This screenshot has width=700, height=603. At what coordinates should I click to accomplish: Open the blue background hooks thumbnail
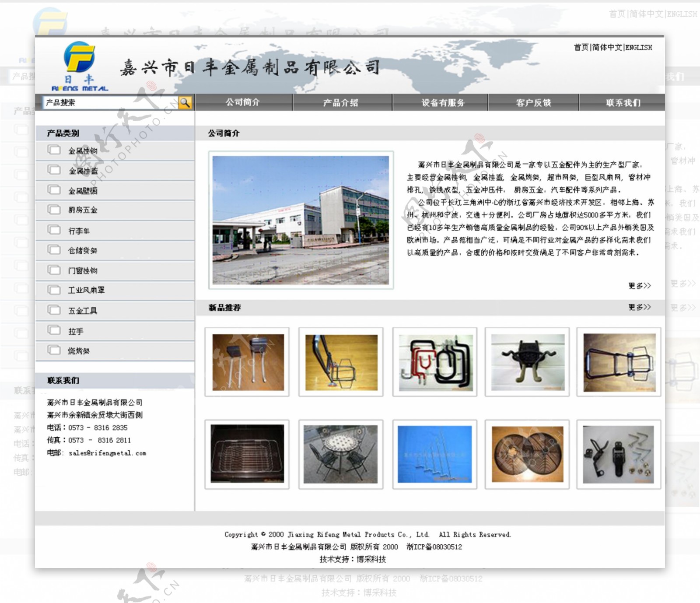[435, 454]
